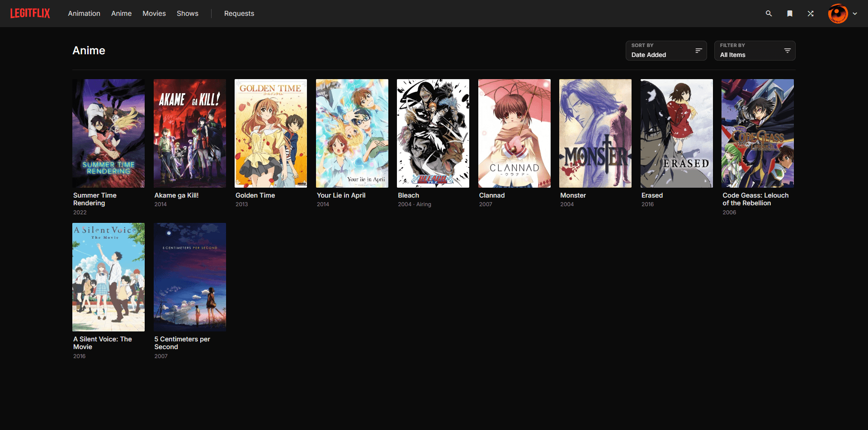
Task: Open the Monster poster
Action: click(x=595, y=133)
